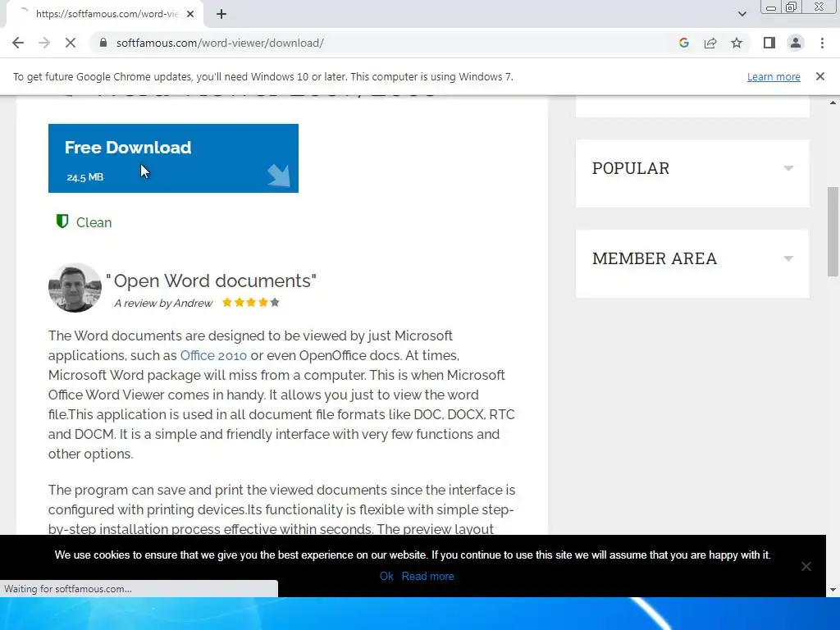Open Read more cookie policy
This screenshot has height=630, width=840.
click(x=428, y=577)
